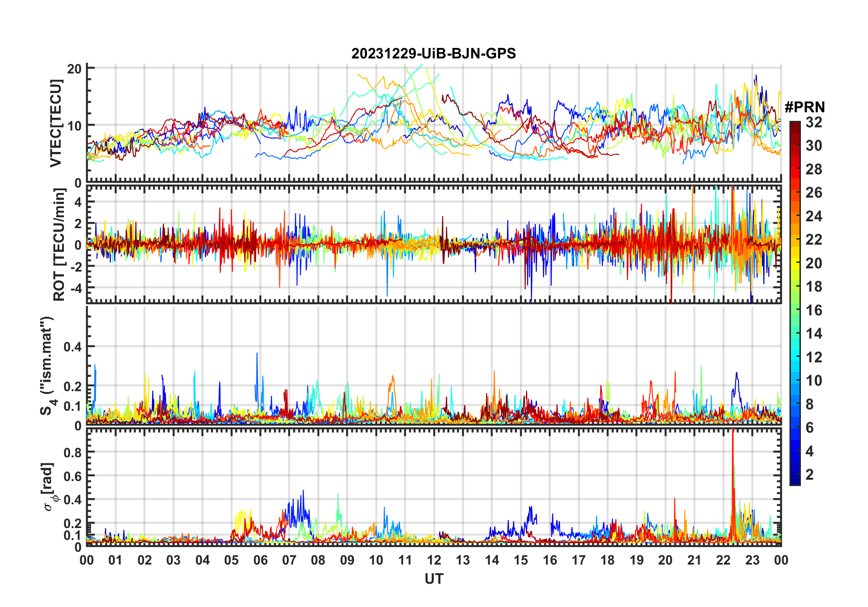Click colorbar tick label 30
This screenshot has width=868, height=607.
pyautogui.click(x=814, y=146)
